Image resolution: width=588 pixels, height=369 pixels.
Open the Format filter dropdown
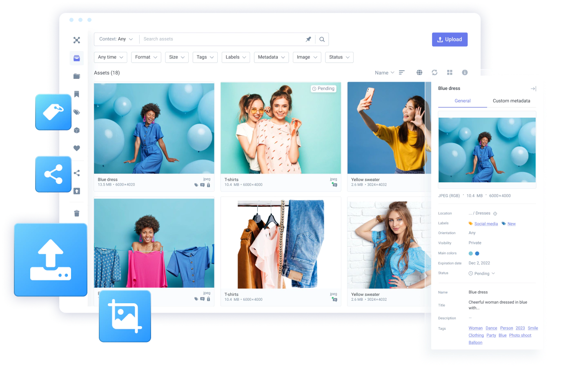tap(146, 57)
